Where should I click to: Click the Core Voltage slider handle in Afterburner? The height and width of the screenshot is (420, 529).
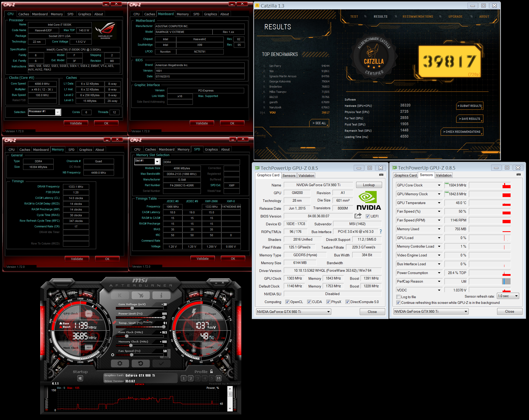(132, 308)
